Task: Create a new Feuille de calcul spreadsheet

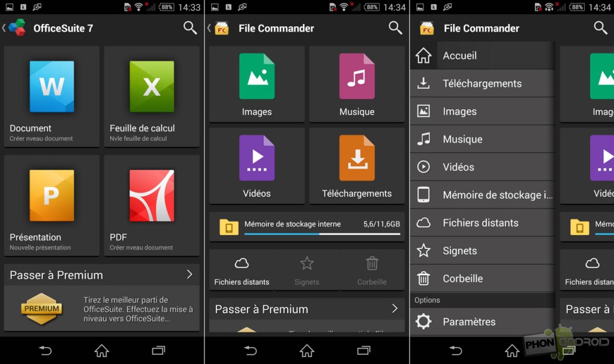Action: click(x=152, y=97)
